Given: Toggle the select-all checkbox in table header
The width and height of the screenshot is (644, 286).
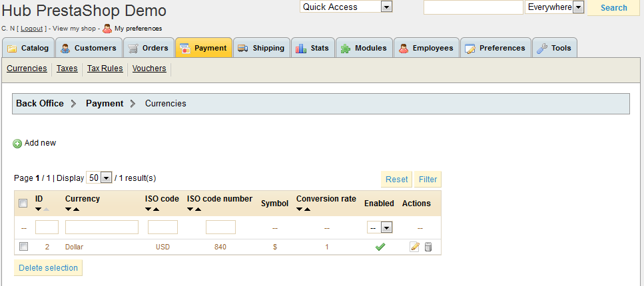Looking at the screenshot, I should [23, 204].
